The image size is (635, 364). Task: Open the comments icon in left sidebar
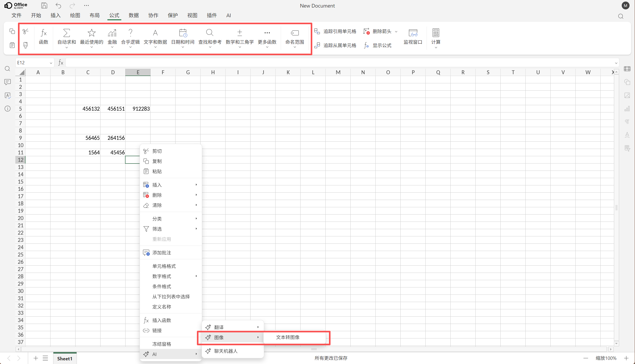8,82
